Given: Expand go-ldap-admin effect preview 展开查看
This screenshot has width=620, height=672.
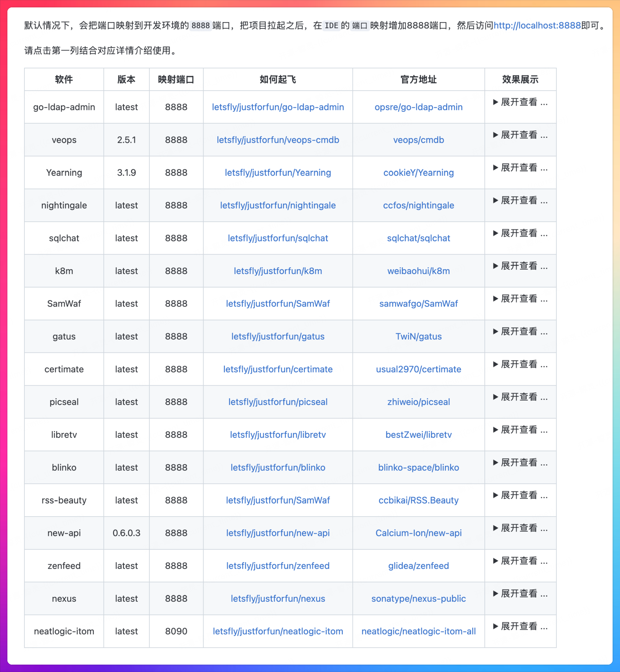Looking at the screenshot, I should click(x=520, y=103).
